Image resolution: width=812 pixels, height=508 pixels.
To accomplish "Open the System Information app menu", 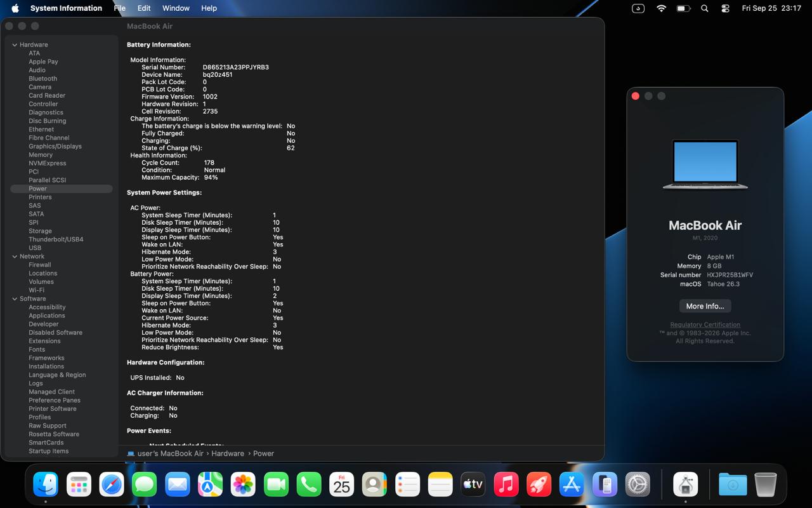I will coord(66,8).
